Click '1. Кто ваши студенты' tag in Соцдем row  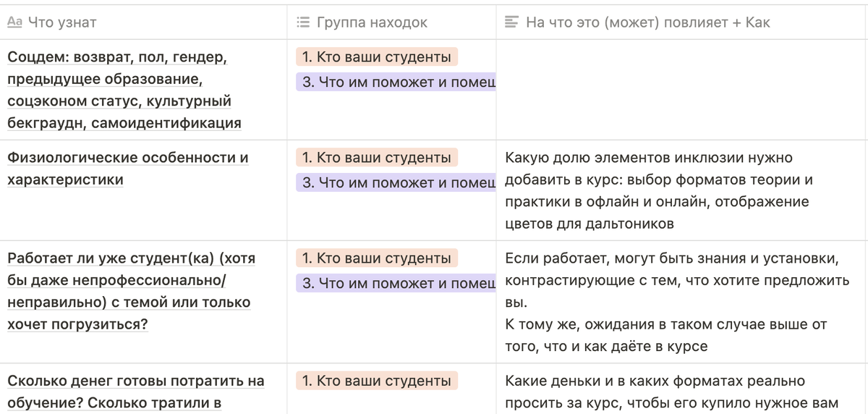point(377,57)
